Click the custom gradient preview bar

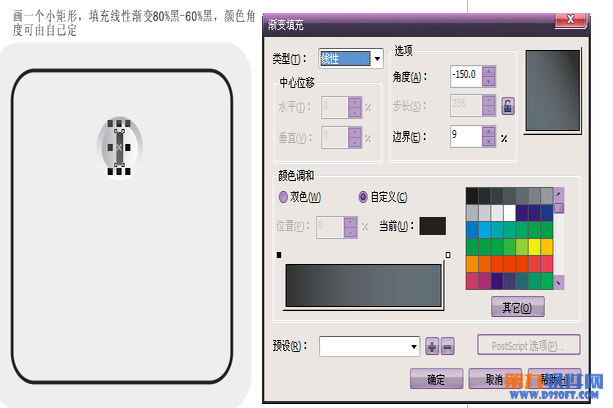point(364,286)
